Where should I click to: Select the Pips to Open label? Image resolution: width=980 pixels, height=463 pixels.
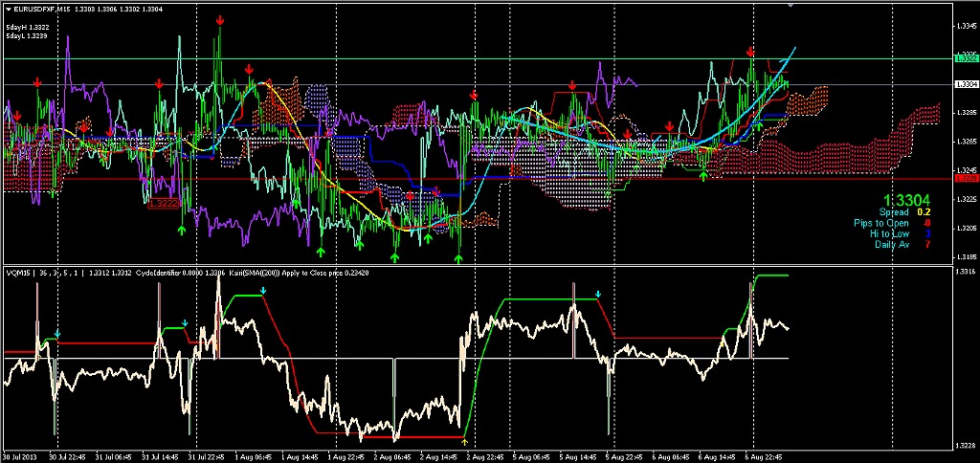[881, 222]
